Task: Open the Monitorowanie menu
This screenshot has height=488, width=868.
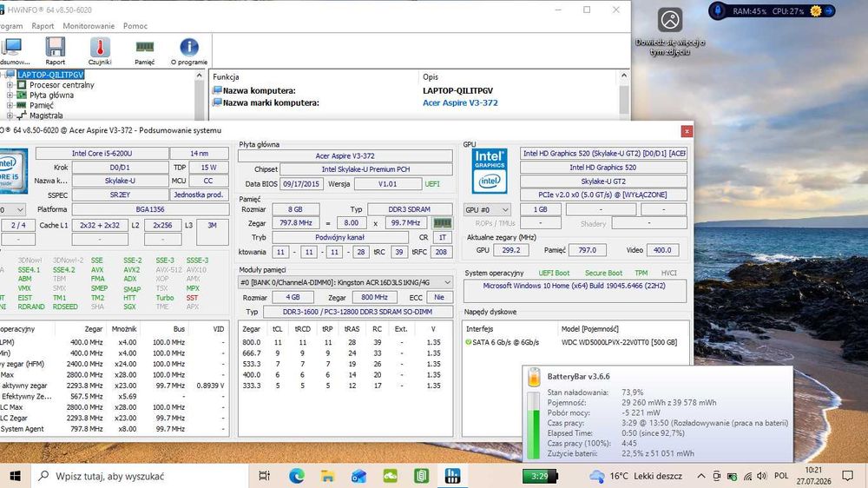Action: pyautogui.click(x=89, y=26)
